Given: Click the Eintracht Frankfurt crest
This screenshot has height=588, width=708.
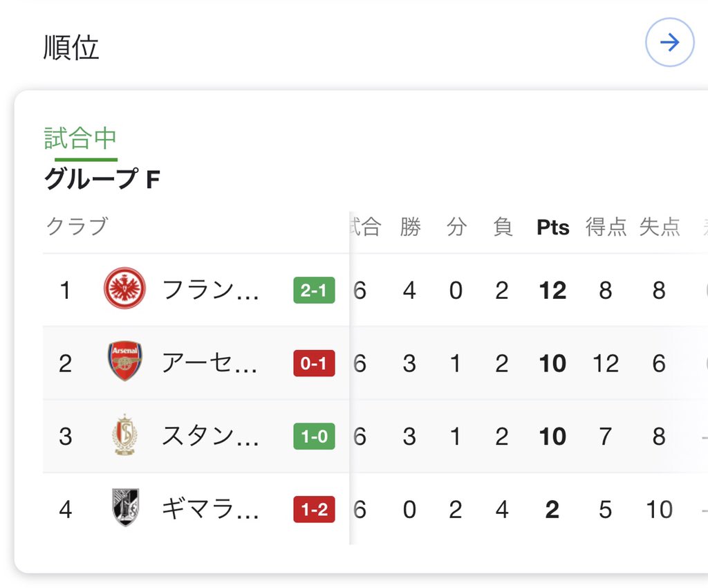Looking at the screenshot, I should click(x=124, y=288).
